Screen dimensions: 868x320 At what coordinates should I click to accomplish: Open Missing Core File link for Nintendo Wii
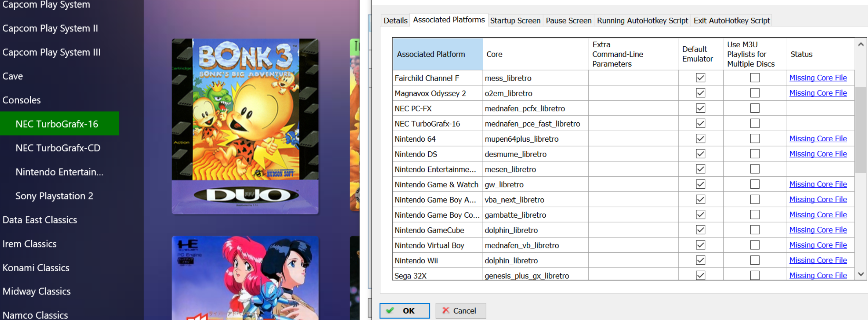click(818, 260)
